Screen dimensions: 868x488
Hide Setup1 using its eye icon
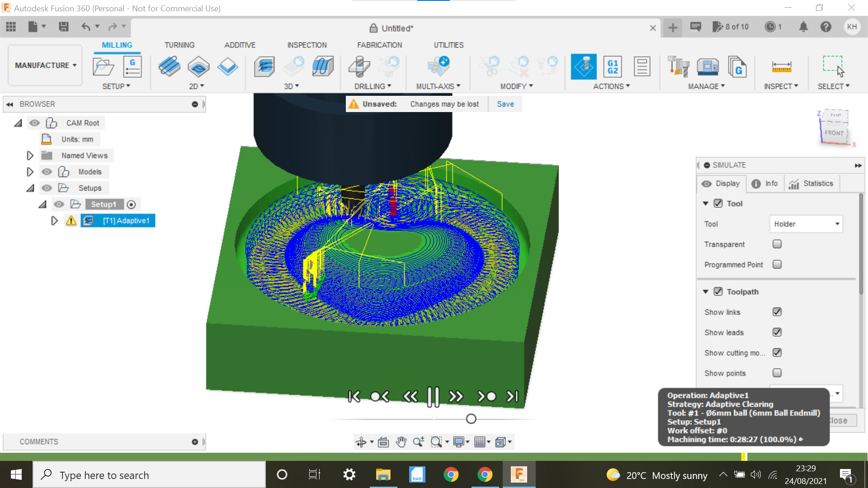[x=59, y=204]
